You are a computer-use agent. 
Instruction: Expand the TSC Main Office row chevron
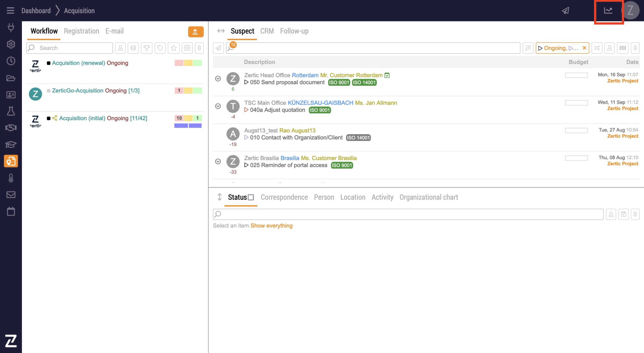tap(218, 106)
